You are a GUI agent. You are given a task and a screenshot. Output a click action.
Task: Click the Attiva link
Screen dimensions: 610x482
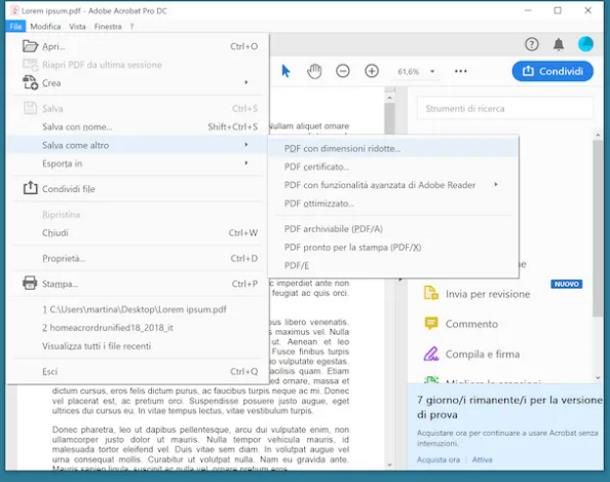[x=482, y=459]
